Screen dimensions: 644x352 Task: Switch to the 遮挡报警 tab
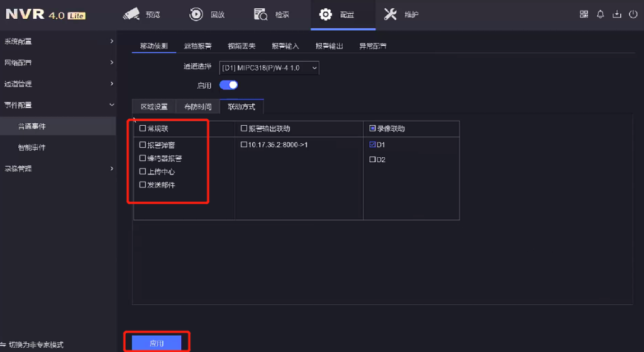point(197,46)
